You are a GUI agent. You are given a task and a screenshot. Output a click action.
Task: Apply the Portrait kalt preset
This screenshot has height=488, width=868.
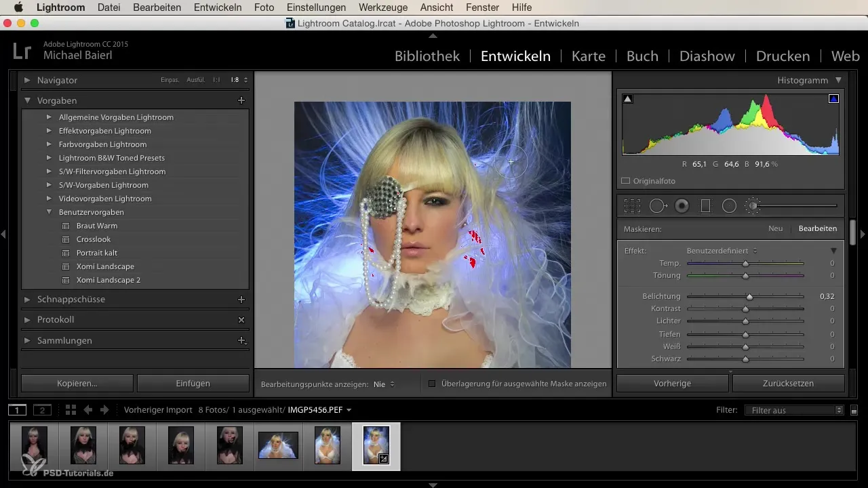click(x=97, y=253)
